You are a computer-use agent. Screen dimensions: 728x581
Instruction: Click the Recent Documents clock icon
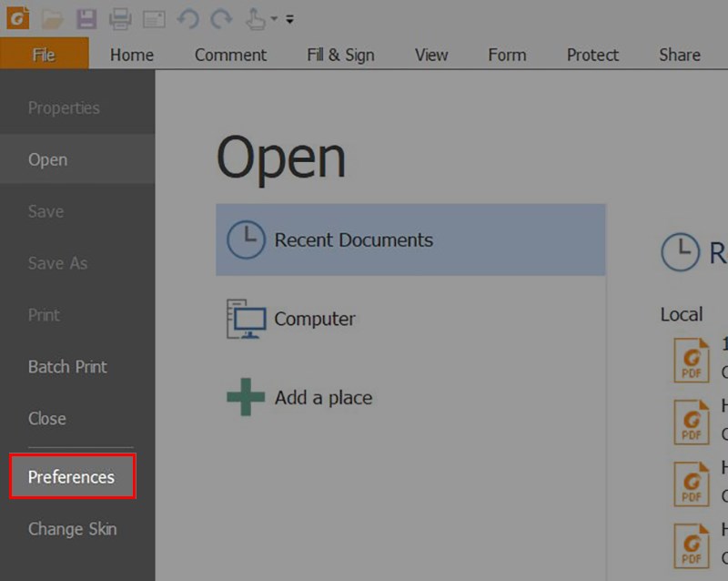pos(246,240)
